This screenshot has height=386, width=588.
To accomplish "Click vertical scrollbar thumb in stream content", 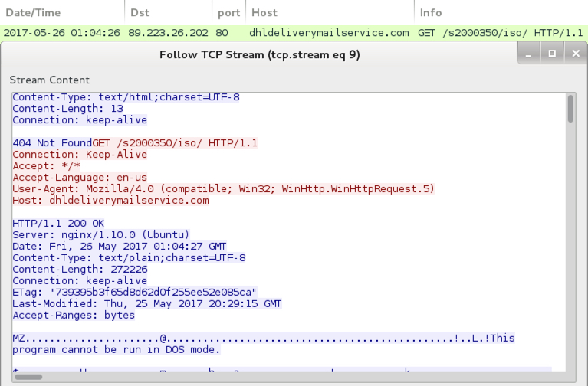I will tap(570, 109).
